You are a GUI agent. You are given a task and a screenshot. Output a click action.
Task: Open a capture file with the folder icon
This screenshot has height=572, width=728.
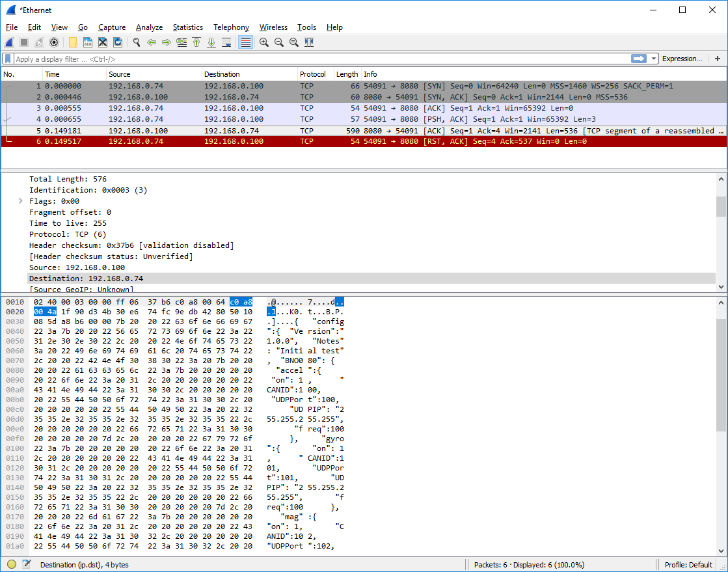73,42
